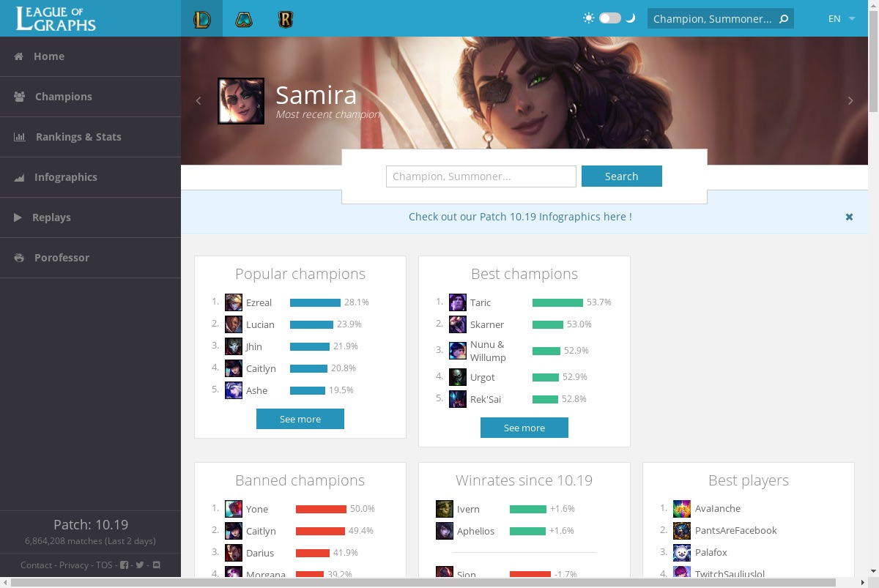Click the Ezreal champion icon
The width and height of the screenshot is (879, 588).
click(234, 302)
